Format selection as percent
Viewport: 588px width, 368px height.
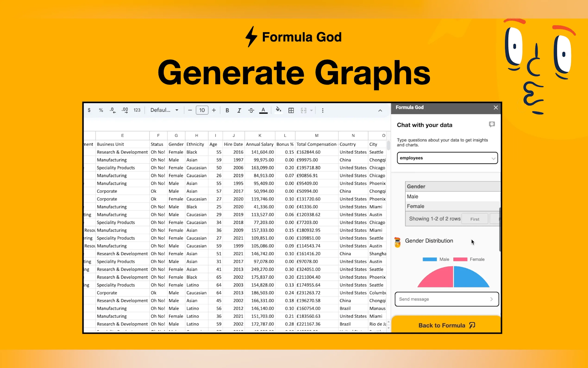coord(101,110)
